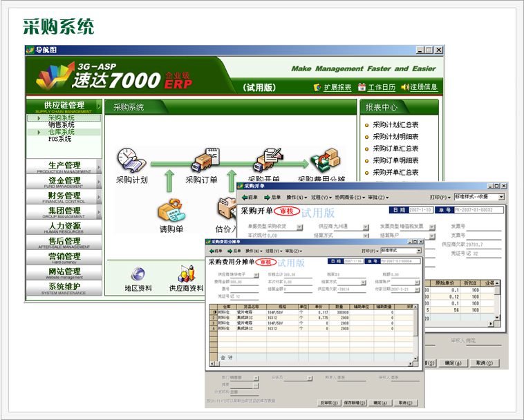Open the 营销管理 module panel
This screenshot has width=524, height=420.
[64, 258]
